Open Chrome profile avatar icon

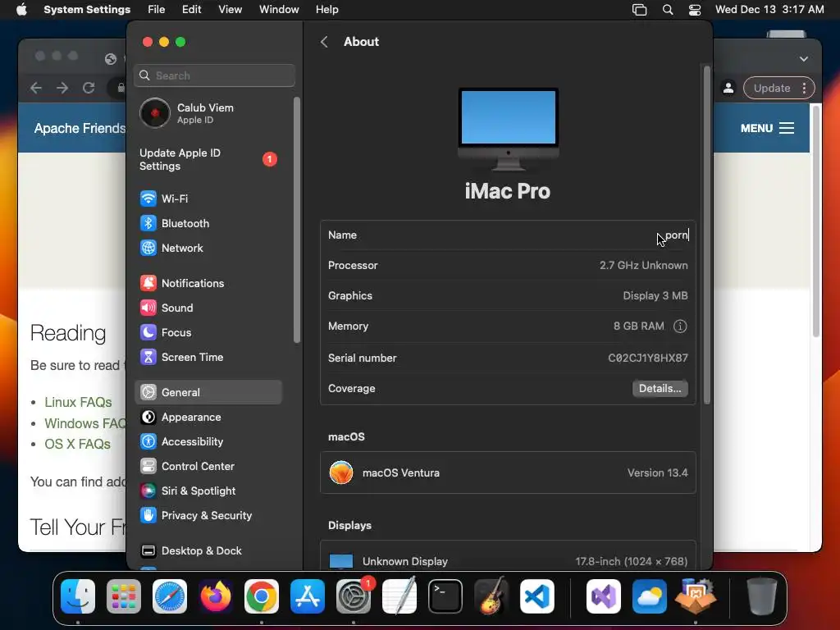point(728,89)
